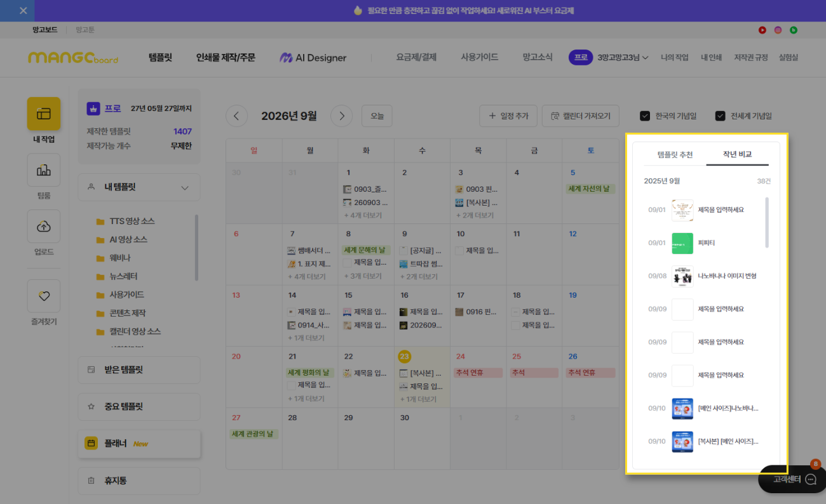
Task: Open the 내 작업 sidebar icon
Action: pos(44,114)
